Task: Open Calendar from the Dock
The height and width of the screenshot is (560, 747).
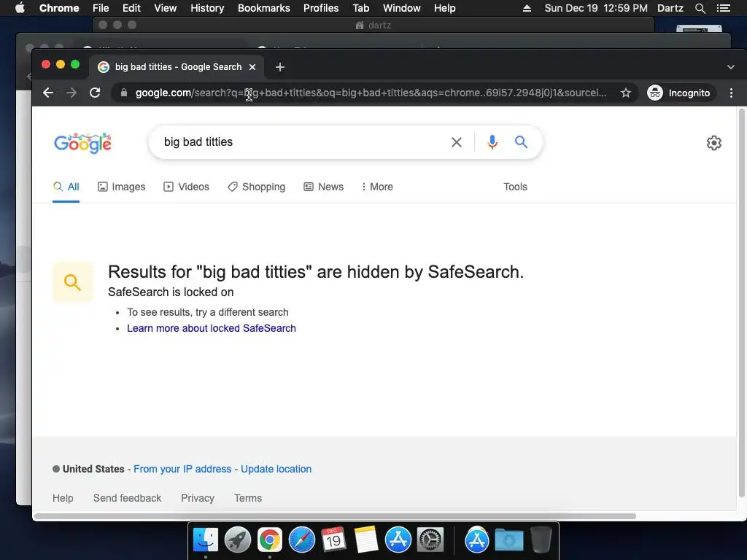Action: (333, 540)
